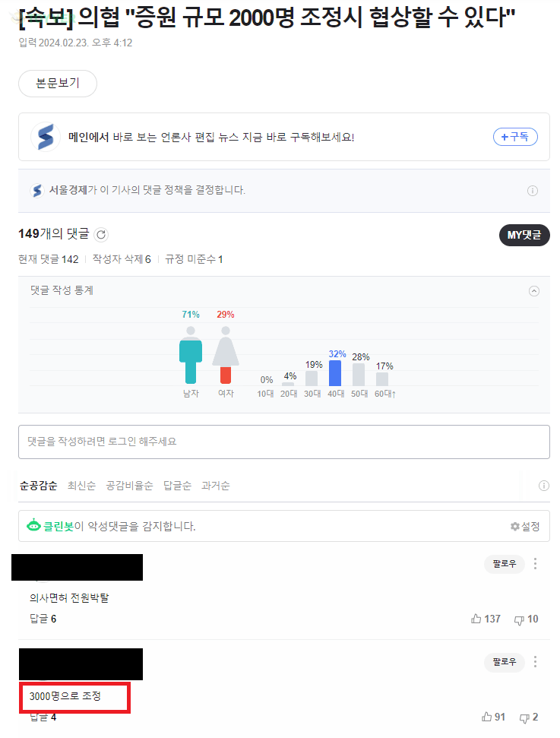
Task: Like the comment with 91 upvotes
Action: point(487,717)
